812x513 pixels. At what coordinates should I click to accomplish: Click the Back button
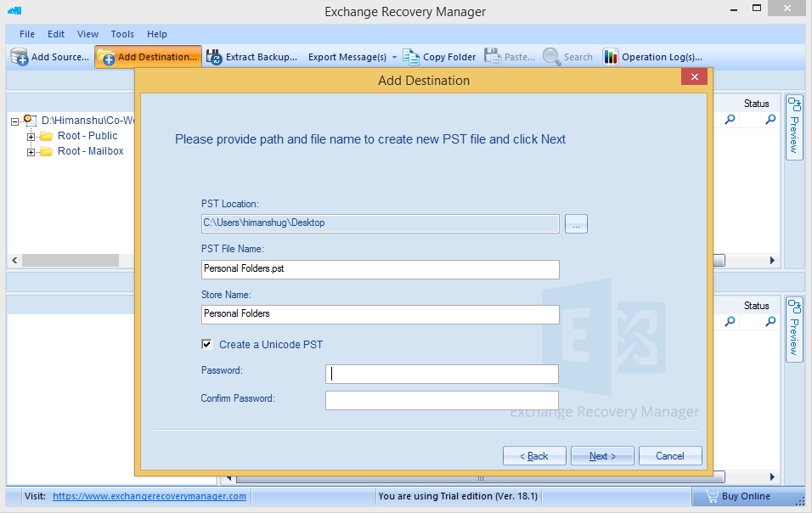click(x=534, y=455)
